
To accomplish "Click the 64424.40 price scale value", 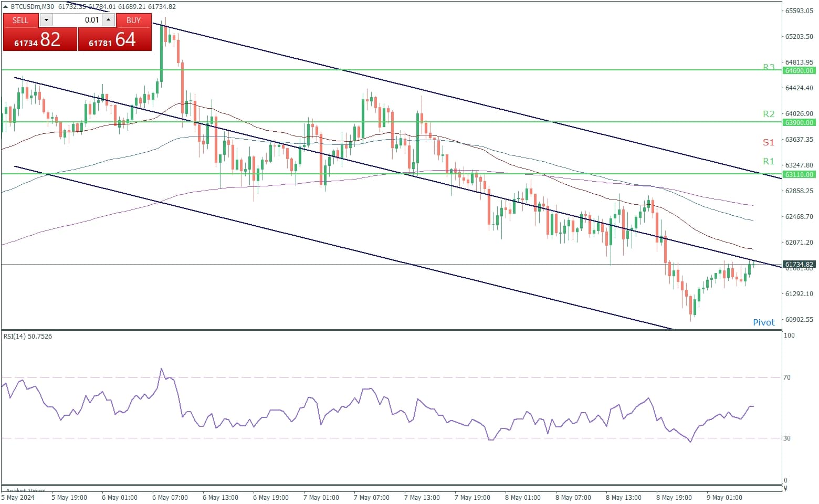I will point(799,88).
